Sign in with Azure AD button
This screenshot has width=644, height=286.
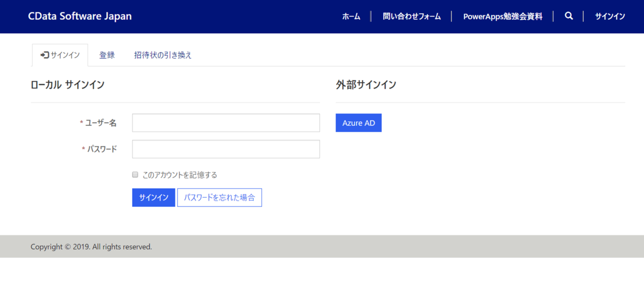pyautogui.click(x=358, y=123)
